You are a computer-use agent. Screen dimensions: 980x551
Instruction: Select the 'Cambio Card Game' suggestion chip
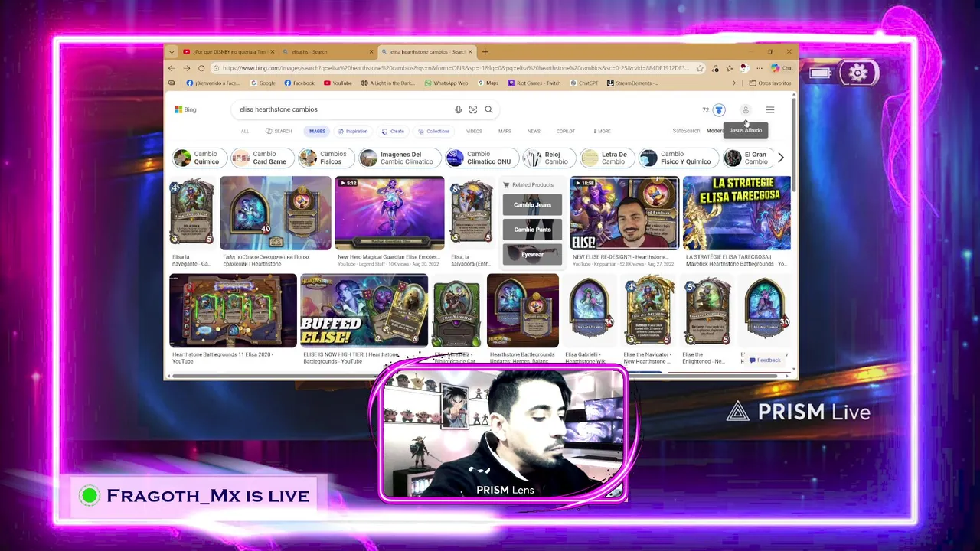click(x=261, y=158)
